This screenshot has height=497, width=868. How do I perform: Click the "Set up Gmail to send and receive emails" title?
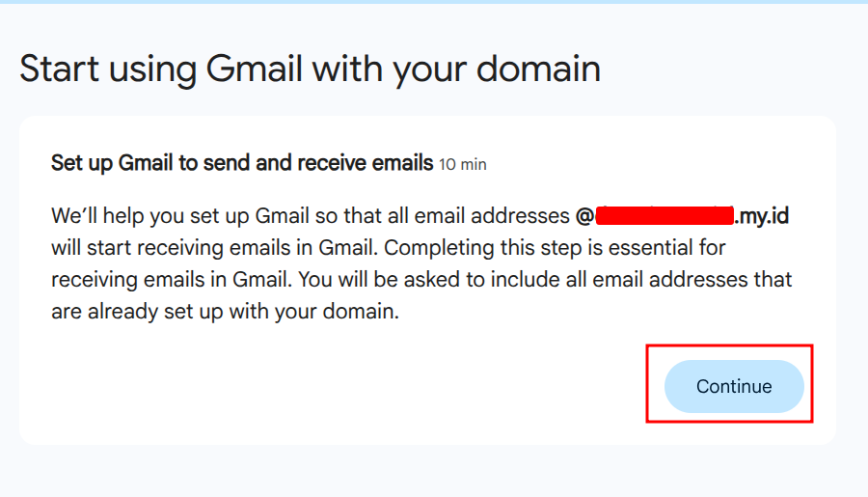pyautogui.click(x=242, y=163)
